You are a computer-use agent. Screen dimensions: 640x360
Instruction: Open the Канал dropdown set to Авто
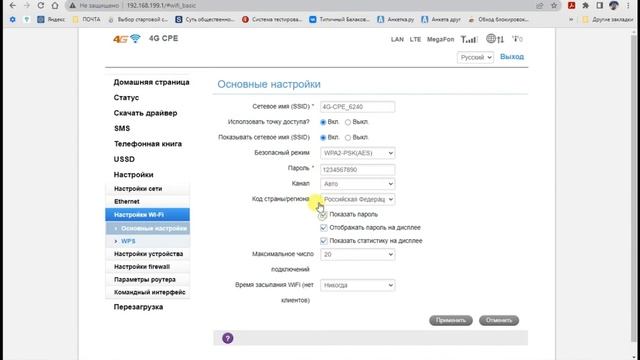click(358, 184)
